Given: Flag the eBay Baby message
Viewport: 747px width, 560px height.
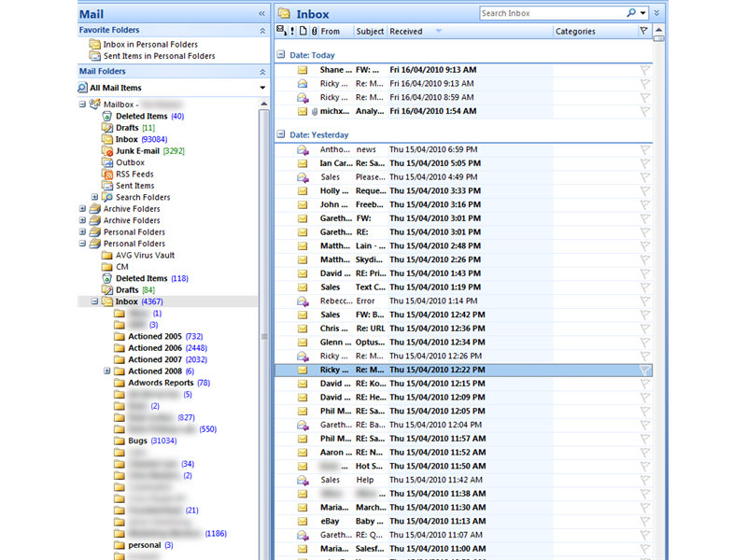Looking at the screenshot, I should click(643, 521).
